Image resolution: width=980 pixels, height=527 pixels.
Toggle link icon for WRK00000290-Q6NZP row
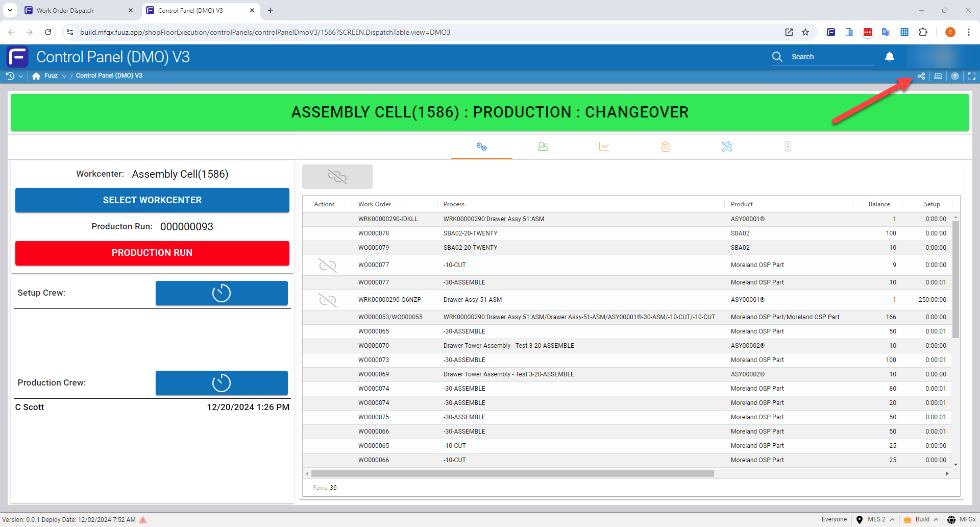328,300
